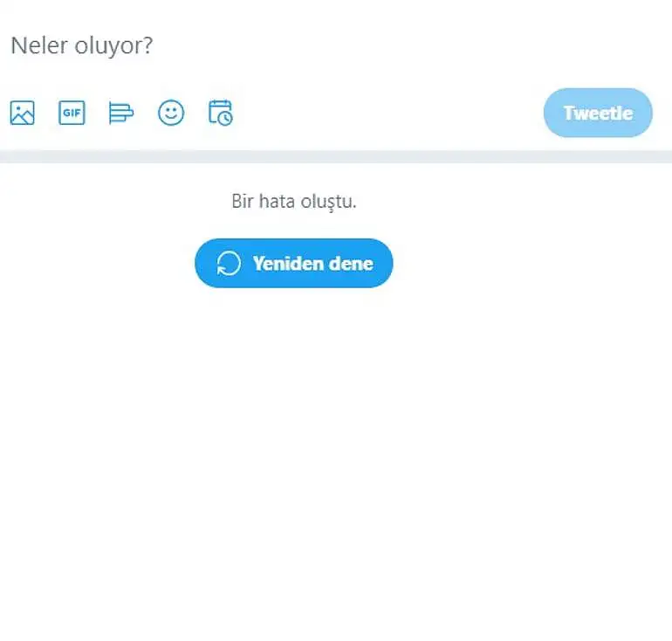Click the add image media icon
Image resolution: width=672 pixels, height=641 pixels.
[23, 113]
